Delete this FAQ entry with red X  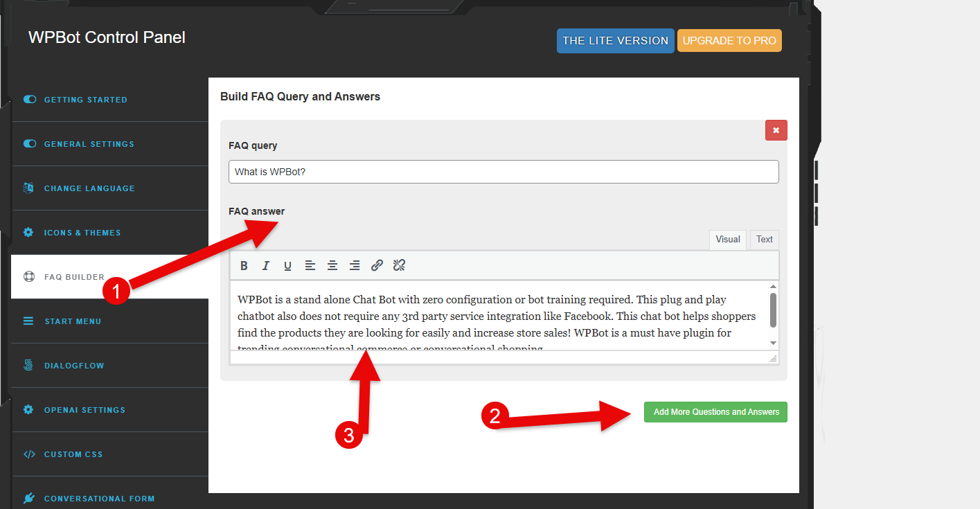[776, 130]
